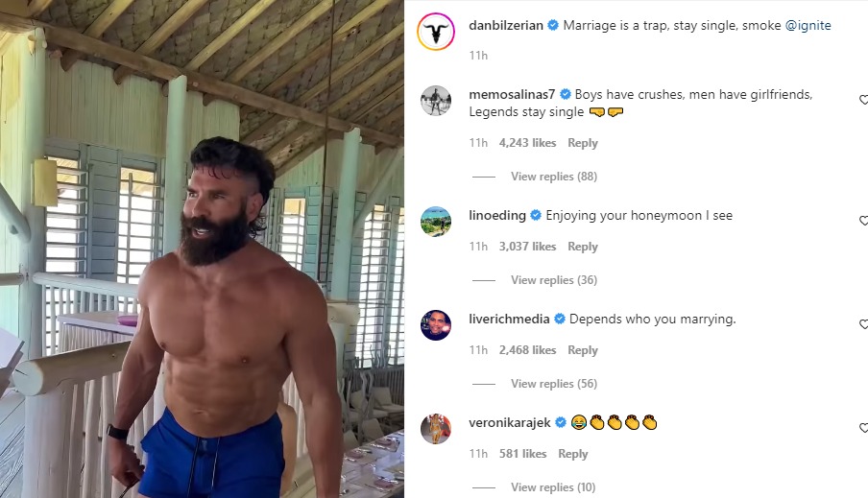Expand View replies (10)
The height and width of the screenshot is (498, 868).
[553, 487]
